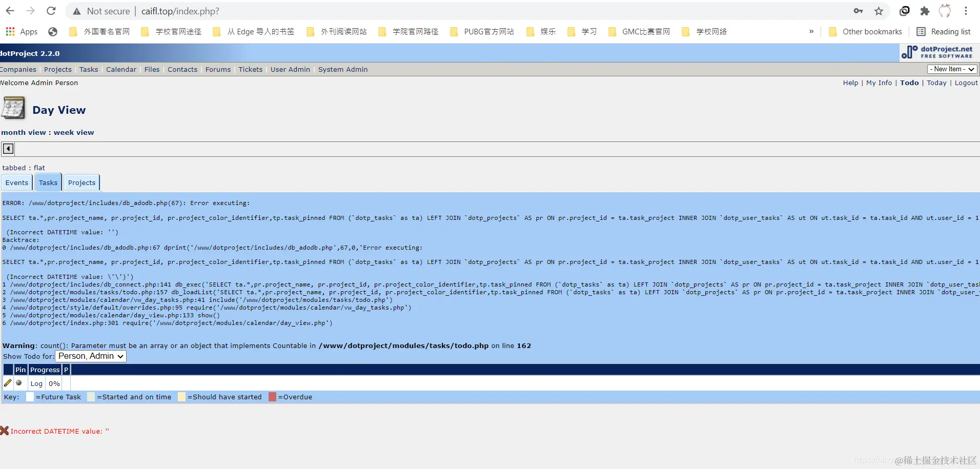The height and width of the screenshot is (469, 980).
Task: Click the Day View calendar icon
Action: point(13,108)
